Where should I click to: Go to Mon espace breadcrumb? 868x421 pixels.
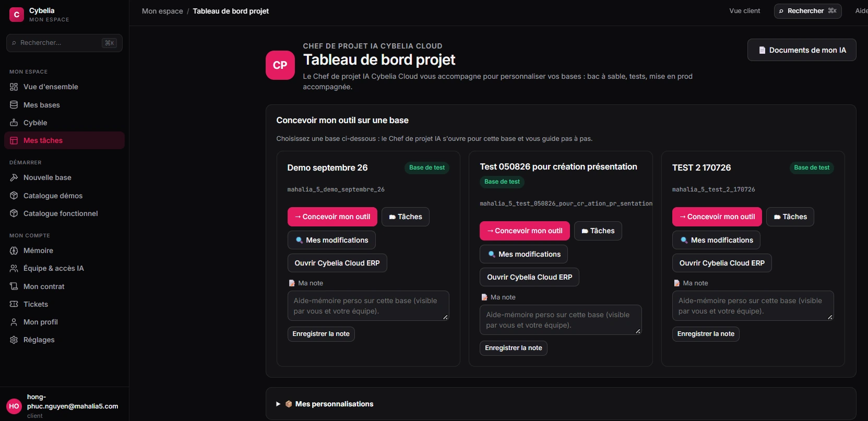point(162,11)
